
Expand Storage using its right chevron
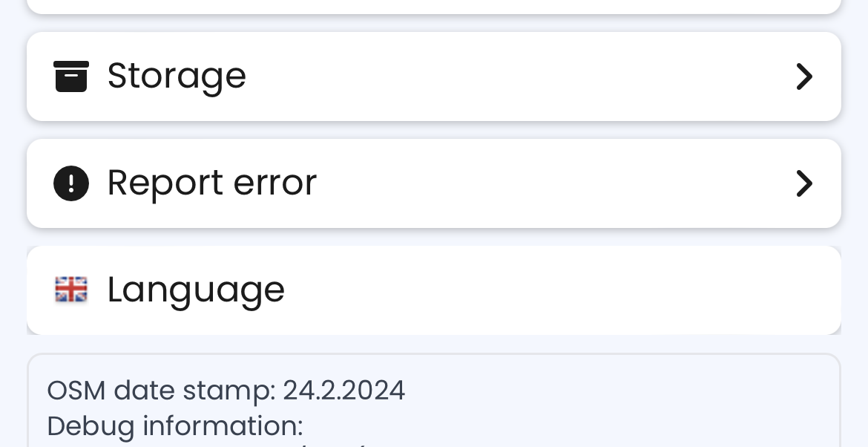coord(804,76)
